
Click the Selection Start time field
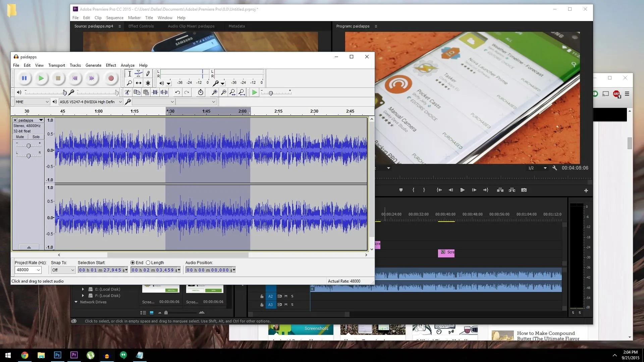coord(103,270)
